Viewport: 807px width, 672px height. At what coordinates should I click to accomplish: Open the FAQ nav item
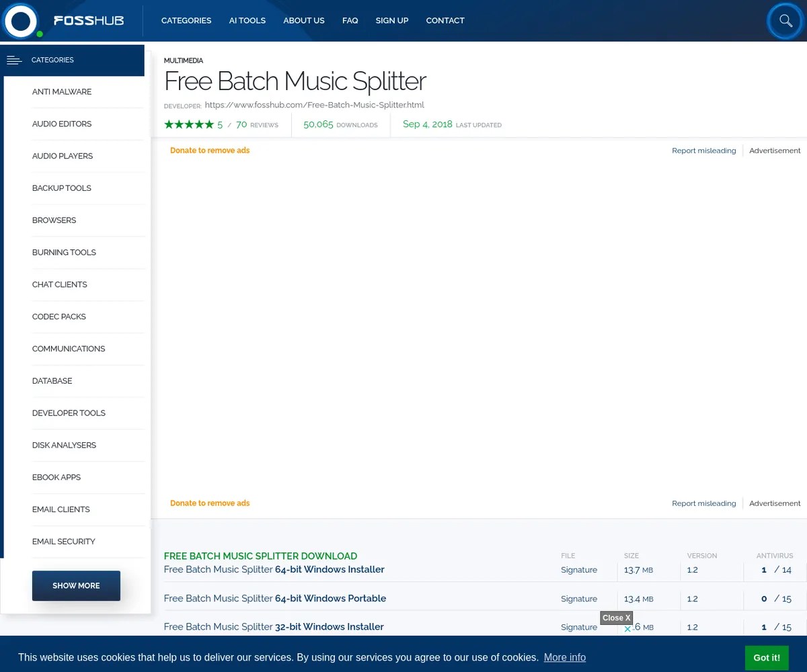[350, 21]
